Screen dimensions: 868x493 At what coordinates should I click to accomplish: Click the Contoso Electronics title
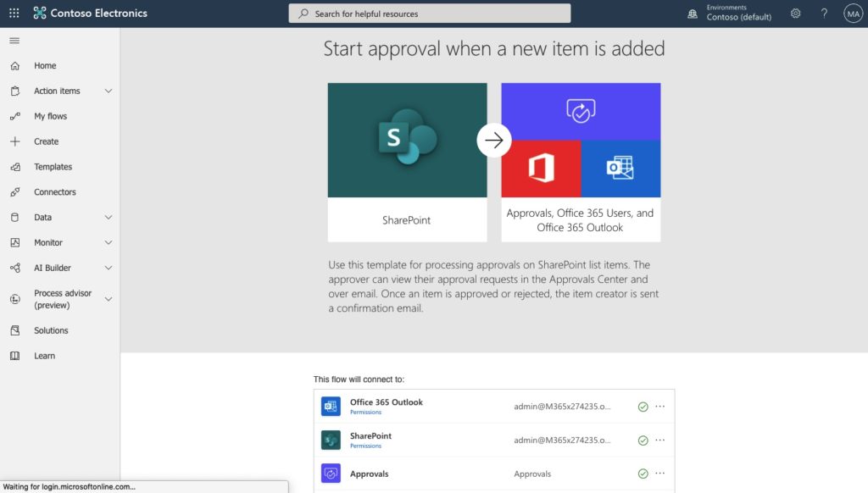[99, 14]
